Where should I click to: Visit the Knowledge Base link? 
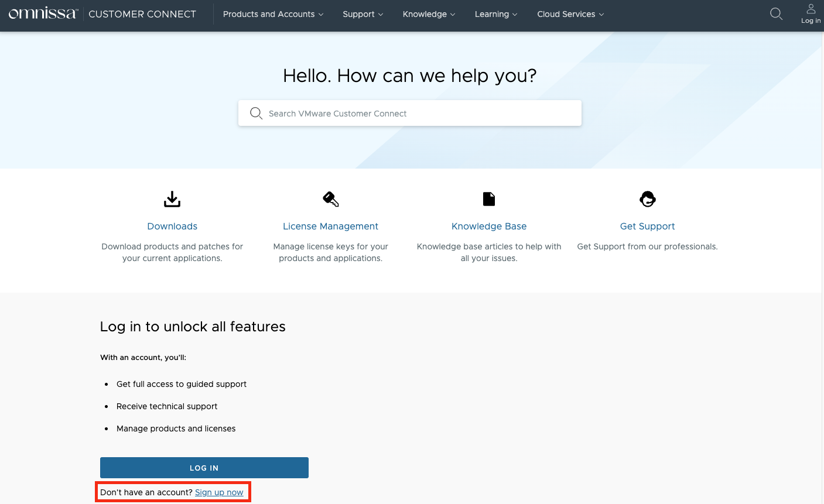click(x=489, y=227)
